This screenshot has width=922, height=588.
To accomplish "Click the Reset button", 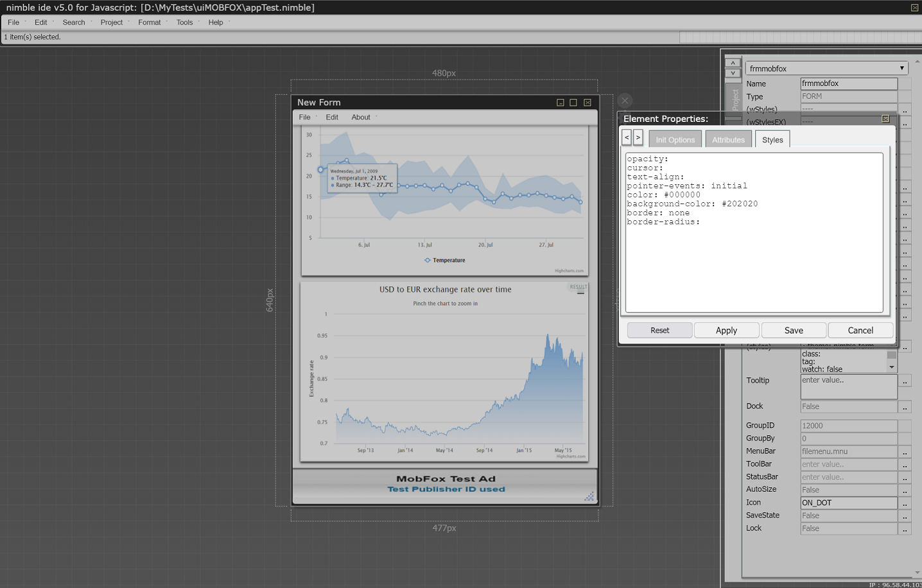I will [x=659, y=330].
